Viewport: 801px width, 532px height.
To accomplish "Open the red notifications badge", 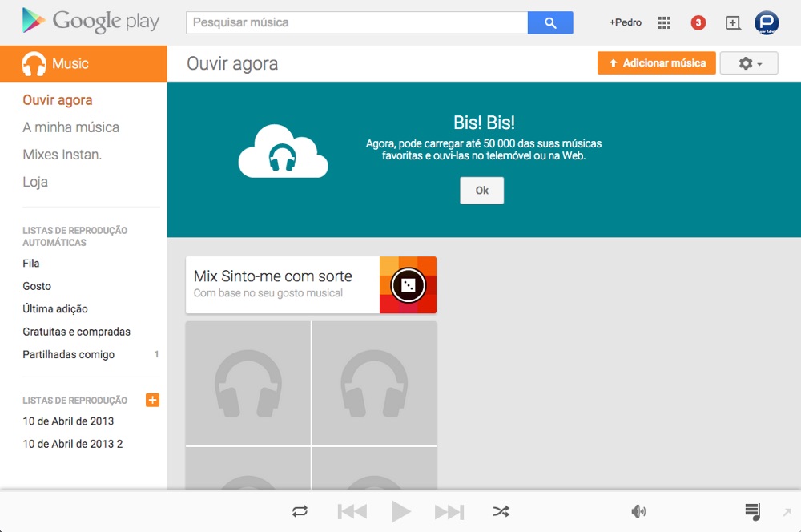I will point(698,22).
